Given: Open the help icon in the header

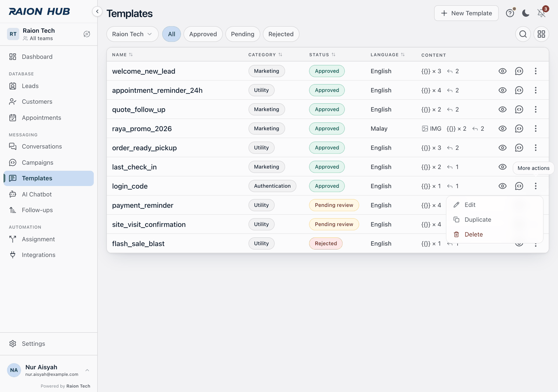Looking at the screenshot, I should [x=510, y=13].
